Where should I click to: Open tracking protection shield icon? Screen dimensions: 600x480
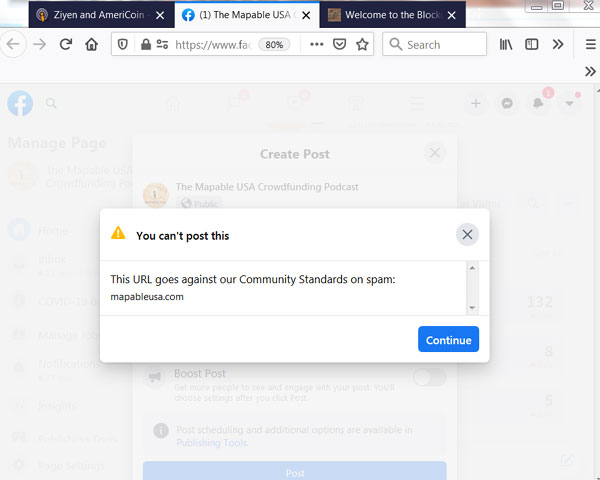pyautogui.click(x=122, y=45)
